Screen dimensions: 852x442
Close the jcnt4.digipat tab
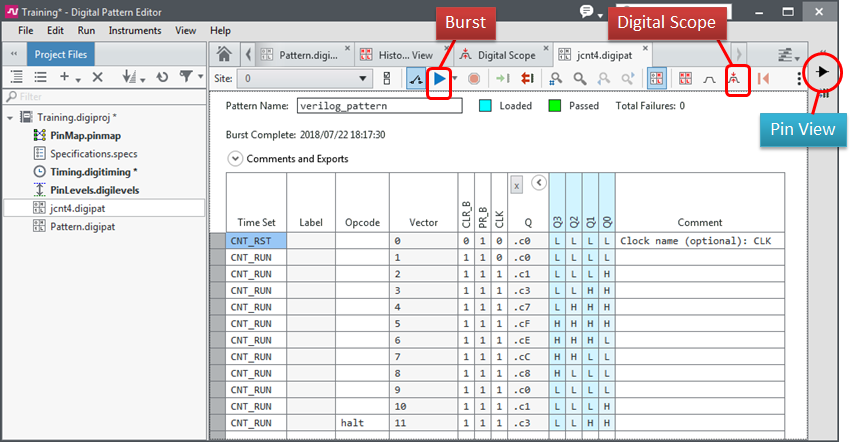(x=645, y=48)
